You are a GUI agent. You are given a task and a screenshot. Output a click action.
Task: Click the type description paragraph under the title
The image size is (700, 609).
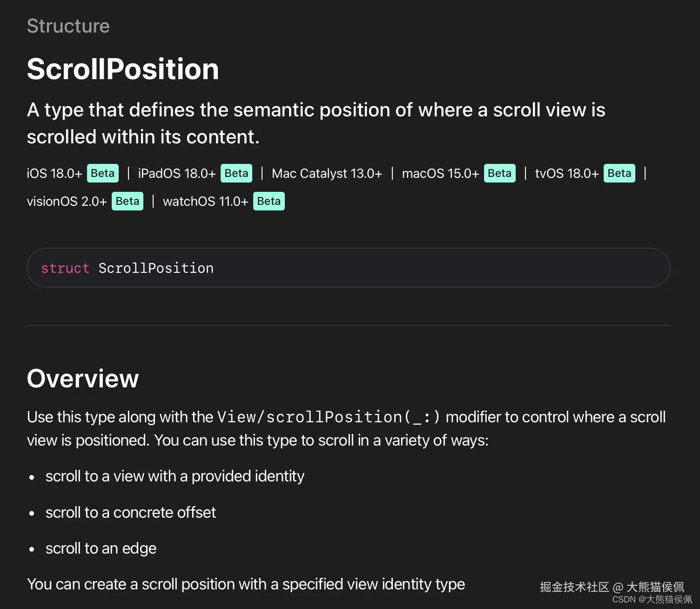point(316,123)
